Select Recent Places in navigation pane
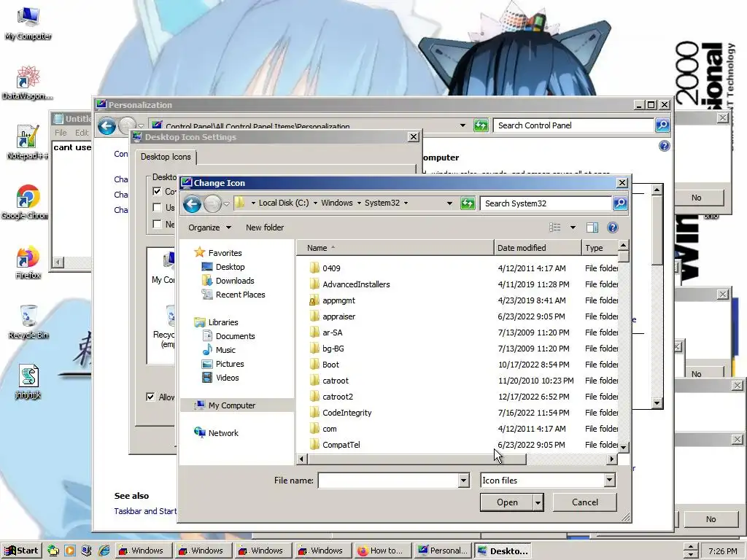This screenshot has height=560, width=747. [x=239, y=295]
